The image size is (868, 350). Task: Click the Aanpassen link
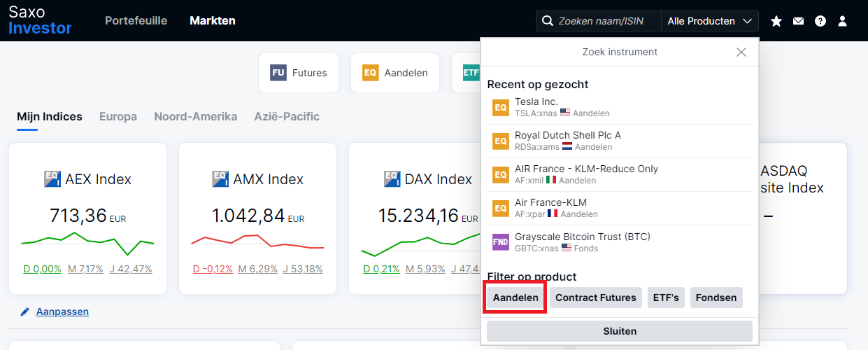62,311
